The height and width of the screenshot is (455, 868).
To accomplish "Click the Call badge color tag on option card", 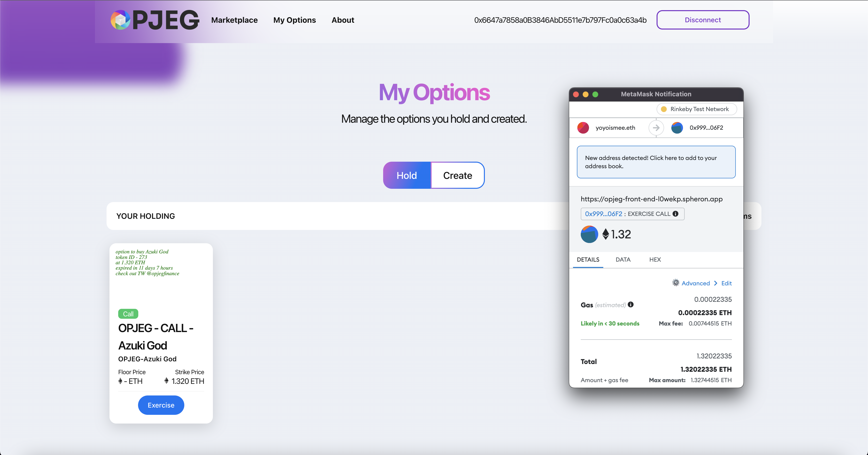I will (x=127, y=314).
